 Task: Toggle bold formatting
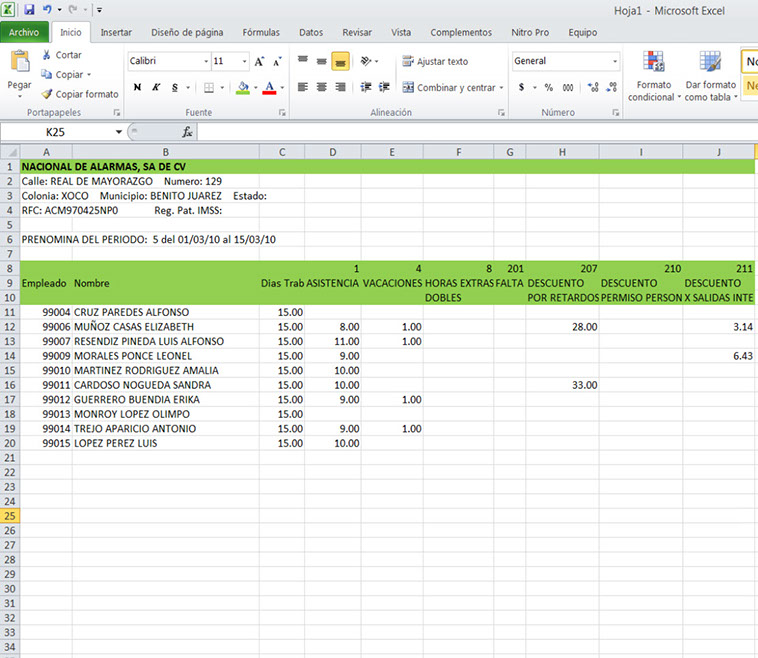(137, 88)
